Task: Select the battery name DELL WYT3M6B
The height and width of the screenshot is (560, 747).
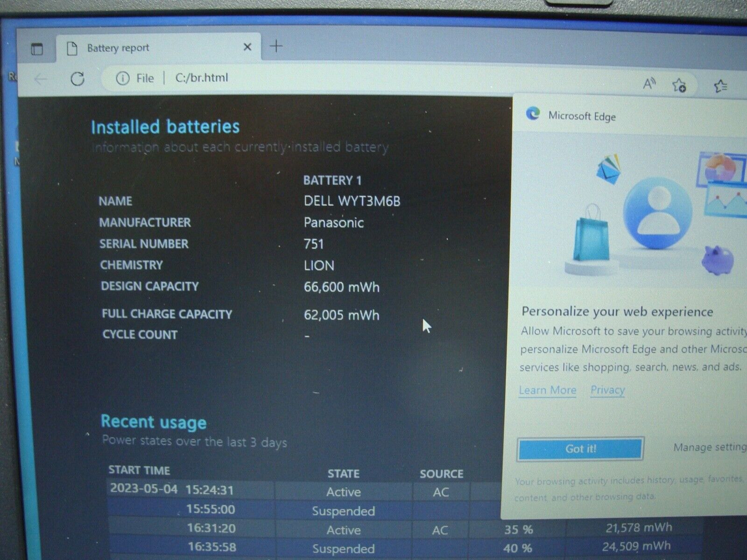Action: [352, 201]
